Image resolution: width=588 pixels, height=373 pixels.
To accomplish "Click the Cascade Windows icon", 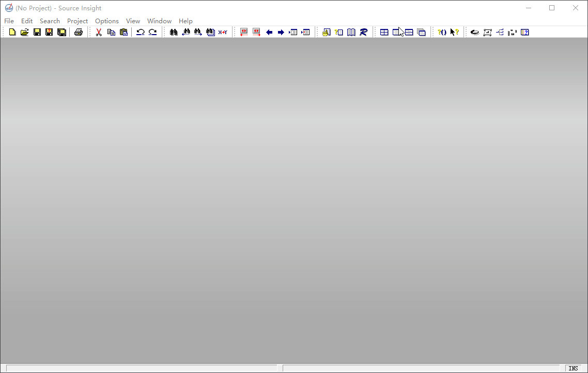I will (x=421, y=32).
